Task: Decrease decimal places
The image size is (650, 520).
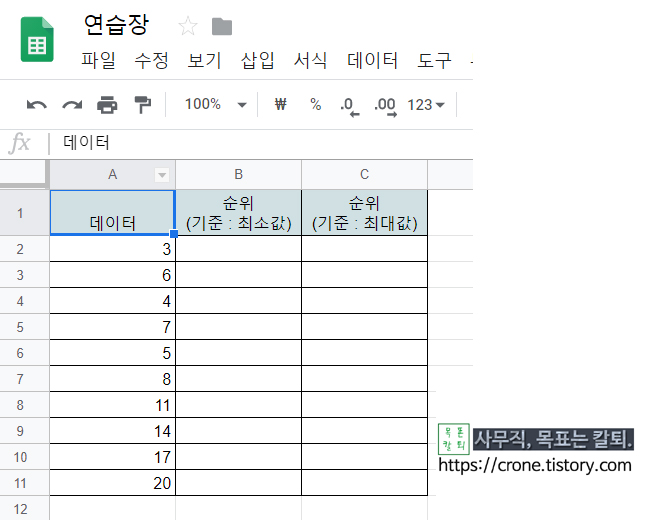Action: (349, 107)
